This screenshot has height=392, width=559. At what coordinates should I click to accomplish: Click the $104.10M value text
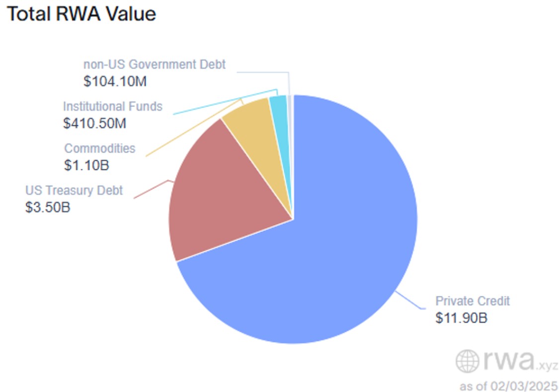pyautogui.click(x=115, y=81)
